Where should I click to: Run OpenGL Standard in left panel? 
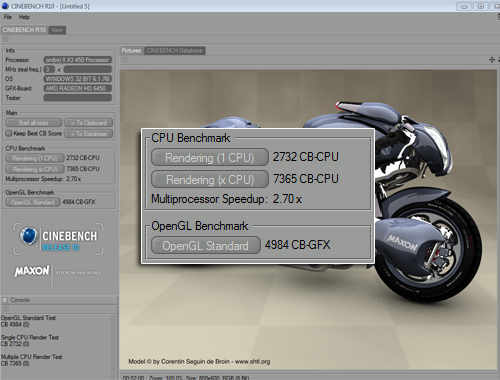tap(33, 202)
